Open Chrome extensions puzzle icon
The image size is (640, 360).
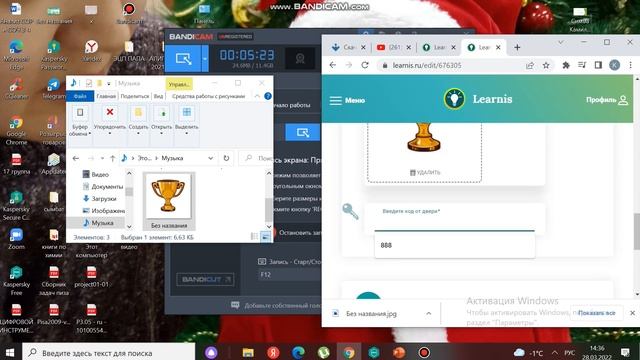[566, 65]
